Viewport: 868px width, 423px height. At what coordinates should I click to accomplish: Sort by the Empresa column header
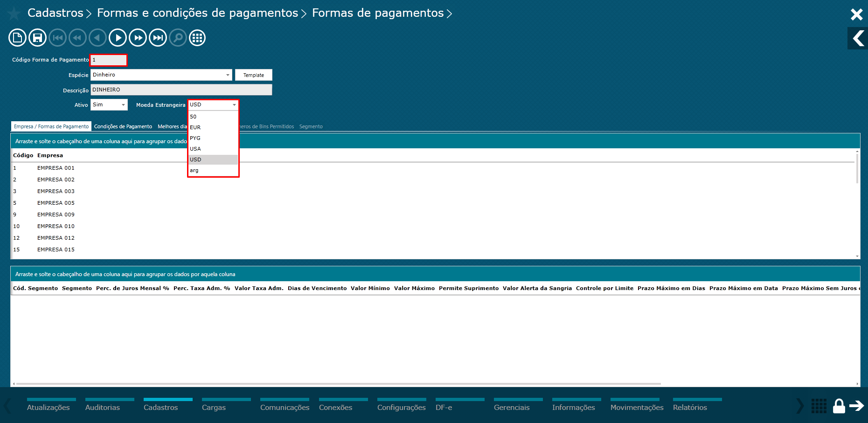pos(50,155)
